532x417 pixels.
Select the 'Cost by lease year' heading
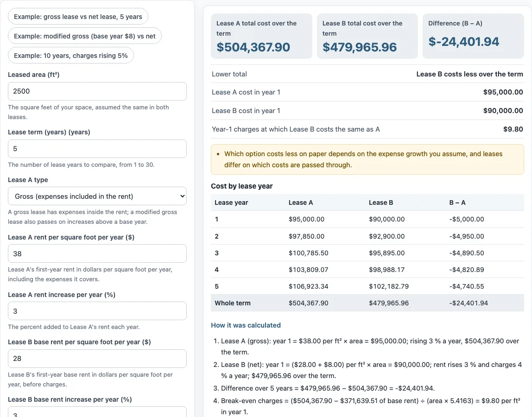242,186
